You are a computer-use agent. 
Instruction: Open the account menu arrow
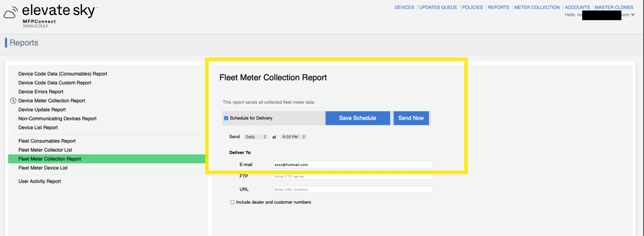(x=633, y=15)
